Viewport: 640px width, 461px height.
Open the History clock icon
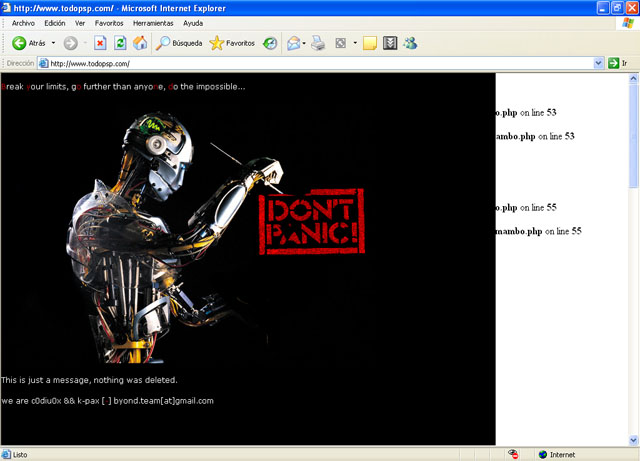point(270,43)
